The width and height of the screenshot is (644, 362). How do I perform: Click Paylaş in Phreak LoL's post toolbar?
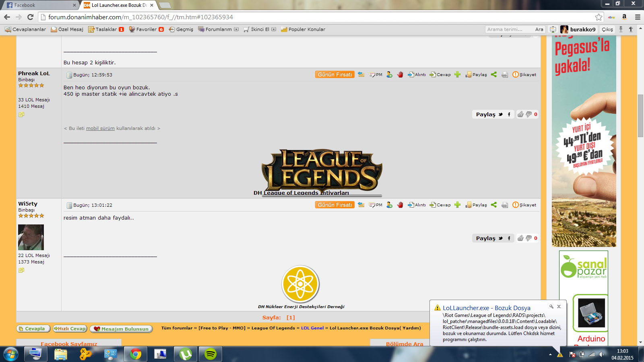476,75
